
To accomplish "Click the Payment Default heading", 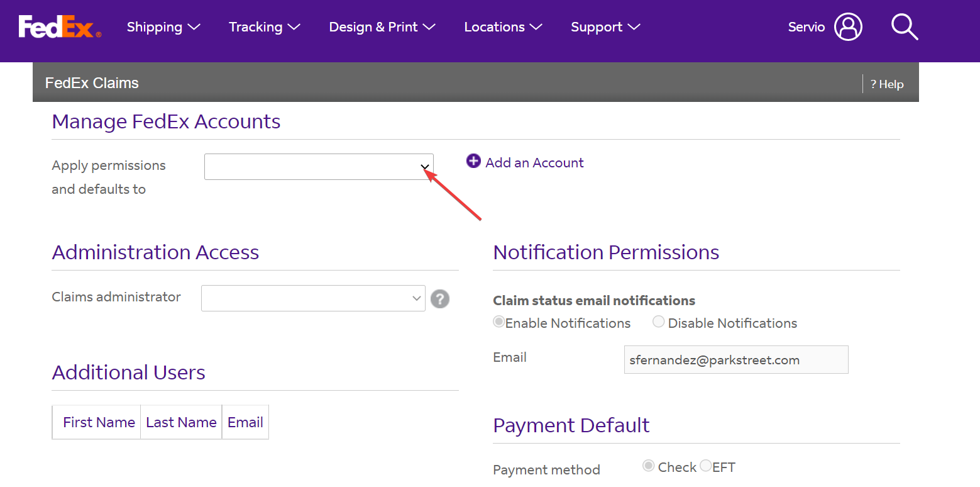I will pyautogui.click(x=571, y=425).
